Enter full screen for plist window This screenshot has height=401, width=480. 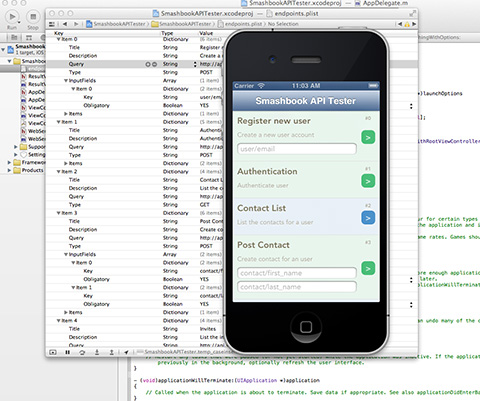pos(412,13)
